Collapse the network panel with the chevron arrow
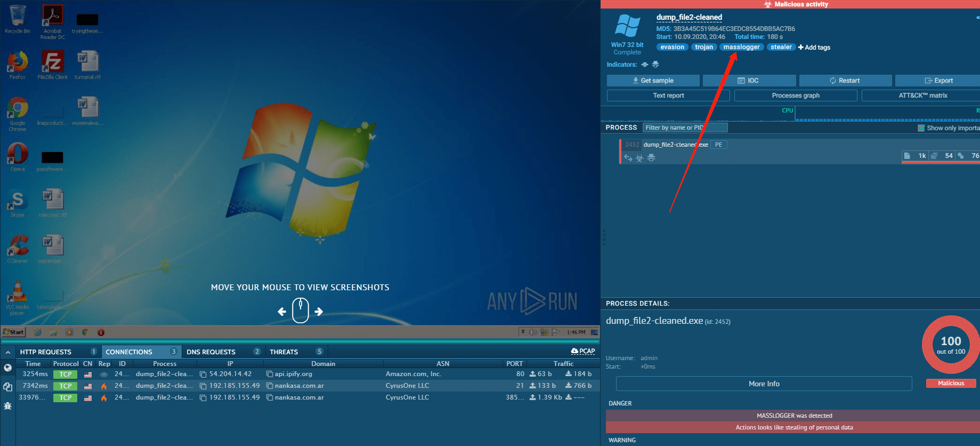Image resolution: width=980 pixels, height=446 pixels. coord(8,352)
